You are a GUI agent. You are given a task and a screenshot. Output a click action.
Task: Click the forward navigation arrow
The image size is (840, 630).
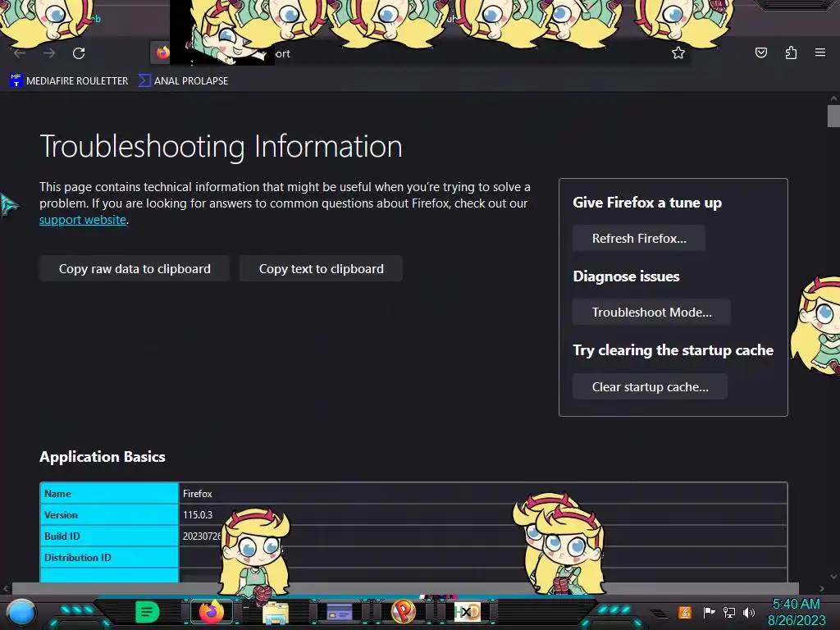point(49,53)
